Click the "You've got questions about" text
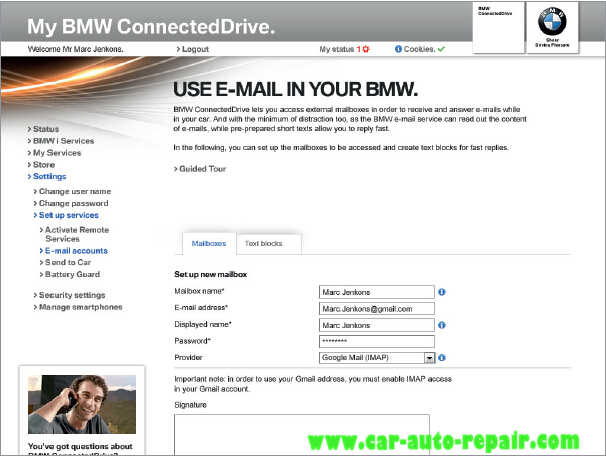Viewport: 606px width, 456px height. (80, 446)
